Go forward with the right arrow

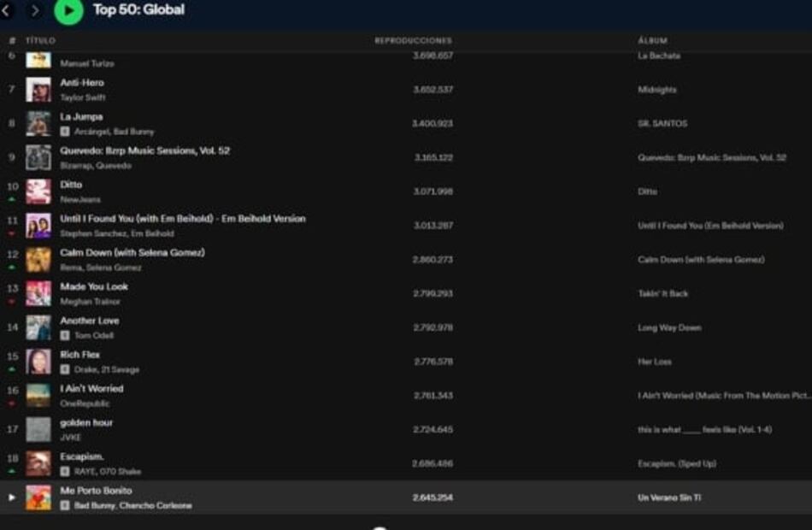coord(35,10)
